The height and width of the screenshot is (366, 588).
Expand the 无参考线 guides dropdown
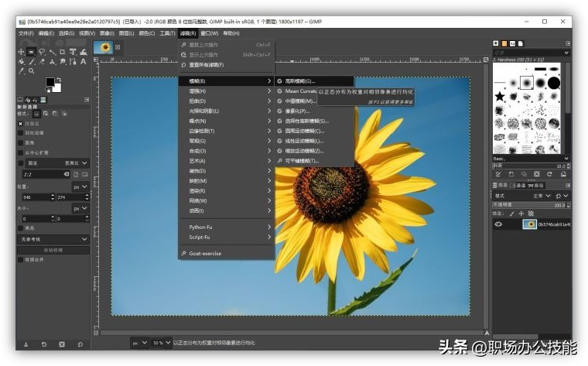85,239
